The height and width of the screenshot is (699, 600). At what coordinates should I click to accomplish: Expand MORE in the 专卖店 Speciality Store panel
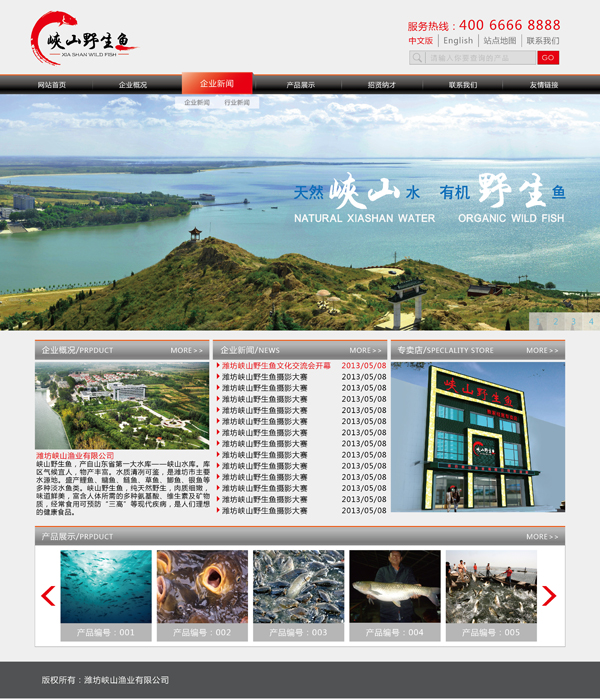543,351
